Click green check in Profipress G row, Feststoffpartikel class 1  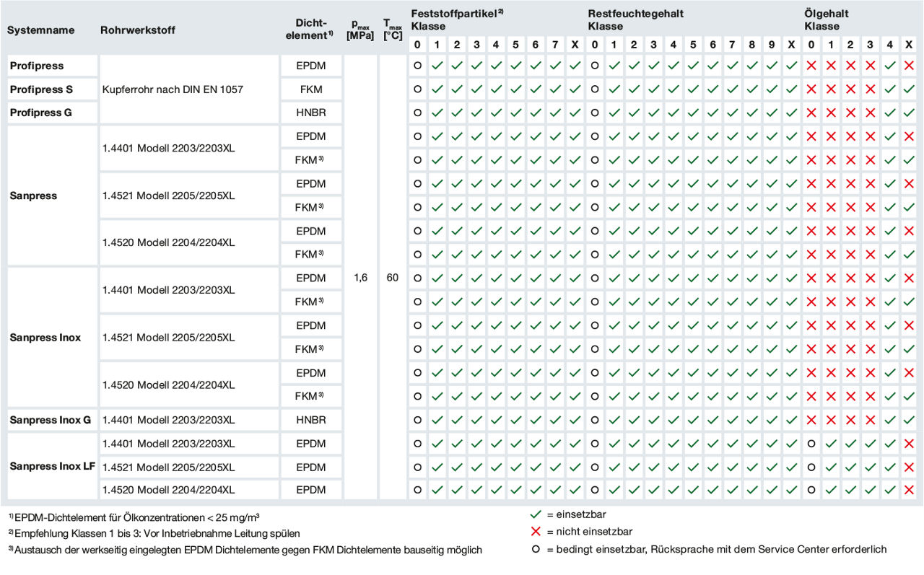(x=437, y=113)
